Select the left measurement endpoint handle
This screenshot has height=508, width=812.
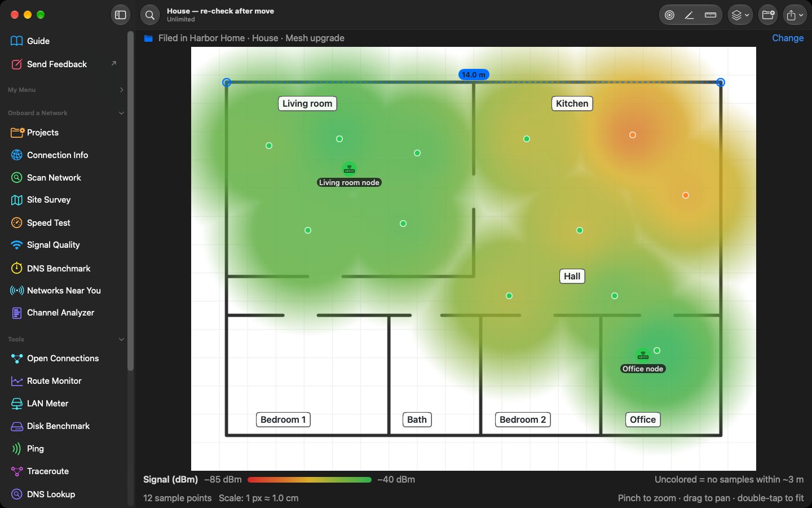[x=227, y=82]
